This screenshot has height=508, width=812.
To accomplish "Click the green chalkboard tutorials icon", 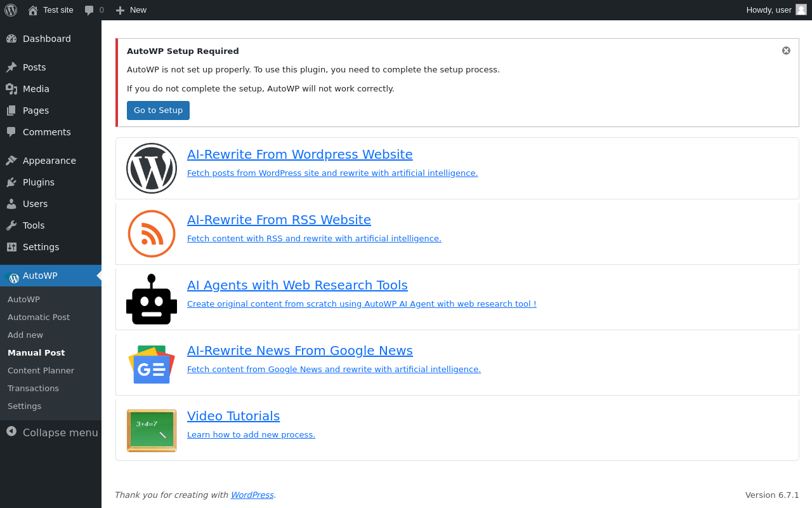I will coord(152,430).
